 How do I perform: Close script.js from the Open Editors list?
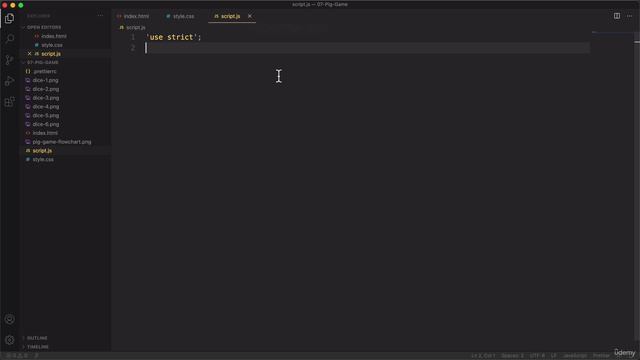[x=29, y=53]
